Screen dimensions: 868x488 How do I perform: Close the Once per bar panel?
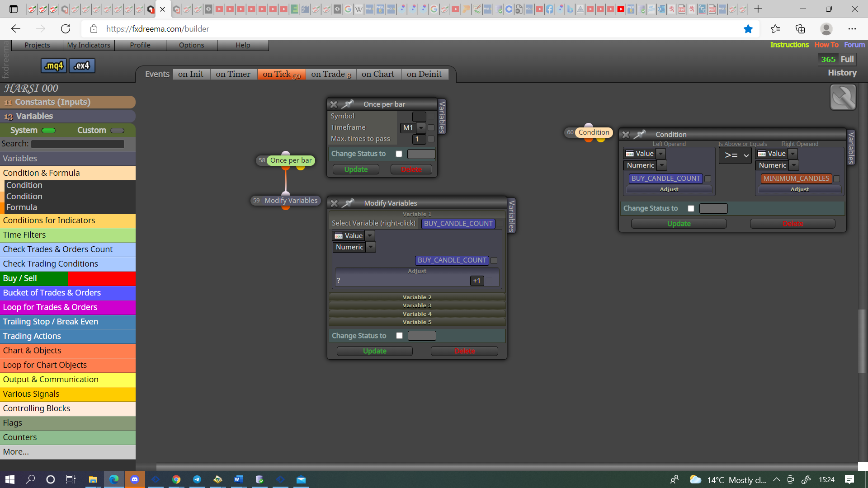coord(334,104)
